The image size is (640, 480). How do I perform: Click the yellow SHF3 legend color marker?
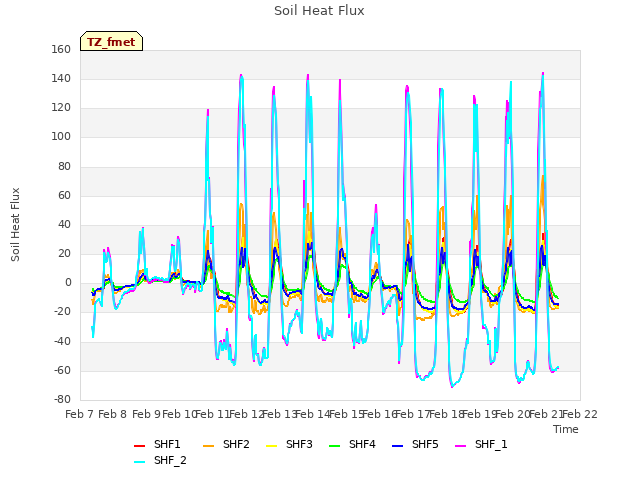tap(271, 446)
